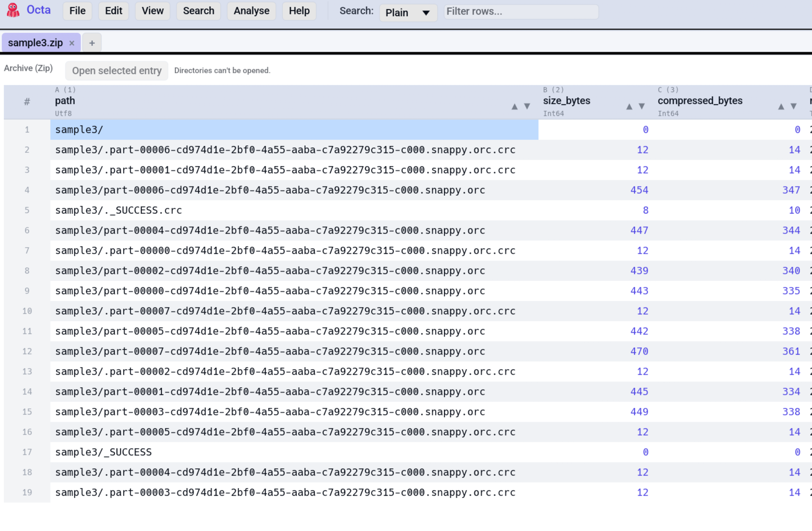Sort size_bytes column ascending arrow
Screen dimensions: 812x531
629,107
